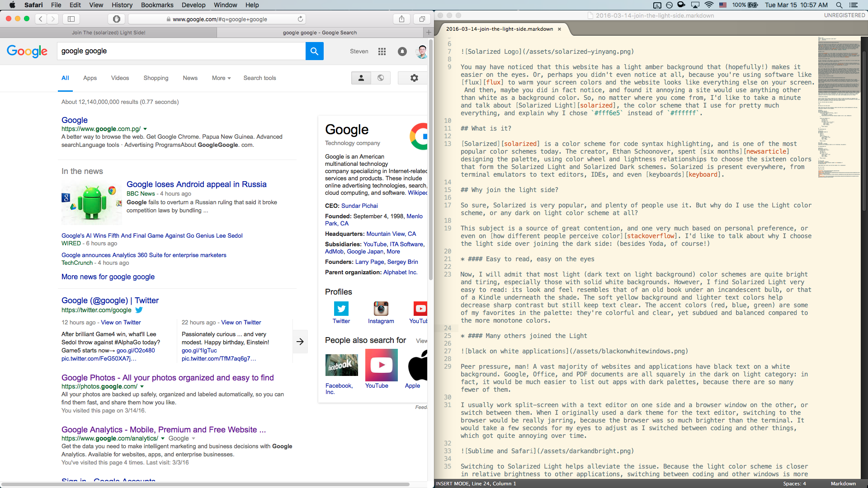Click the AirPlay display icon in menu bar

click(695, 5)
